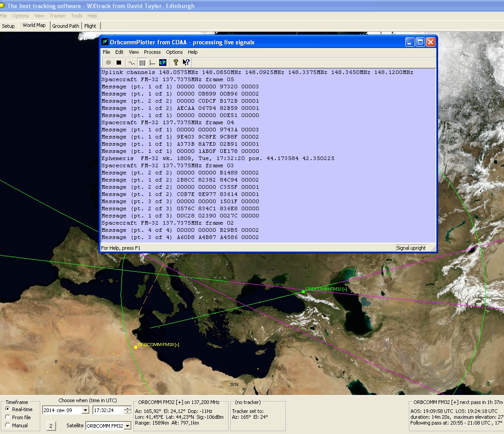Show the signal waveform view in OrbcommPlotter
This screenshot has height=434, width=504.
tap(132, 63)
